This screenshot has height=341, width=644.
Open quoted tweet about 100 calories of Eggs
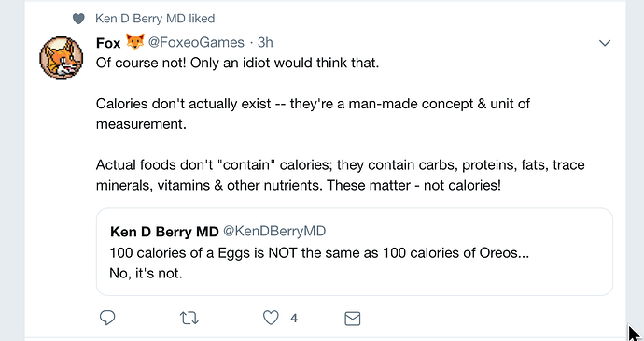click(355, 251)
